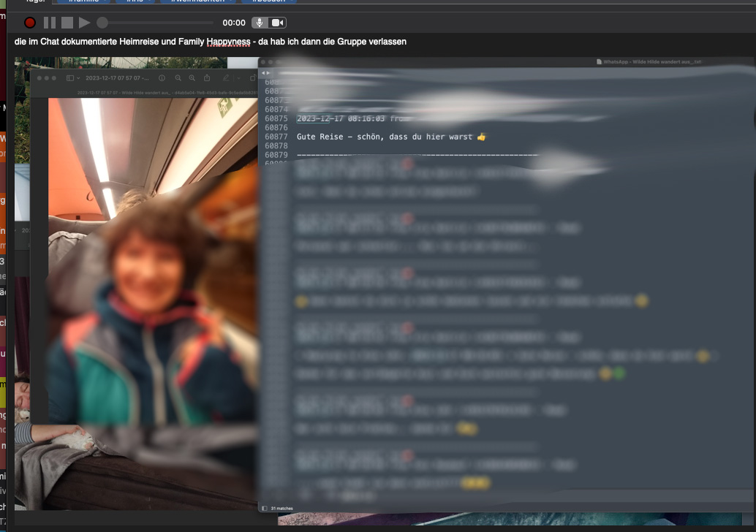Show the Markup toolbar with pencil icon
This screenshot has width=756, height=532.
click(x=226, y=78)
